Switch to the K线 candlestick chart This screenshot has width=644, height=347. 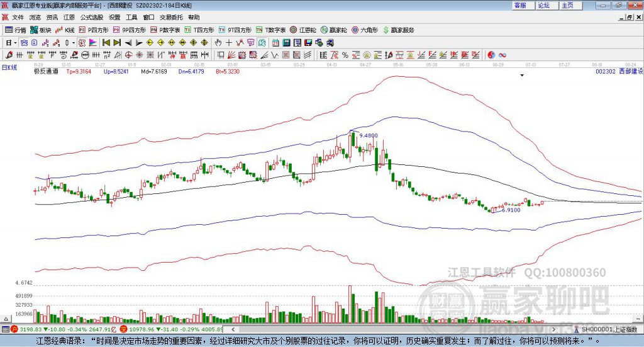click(65, 30)
